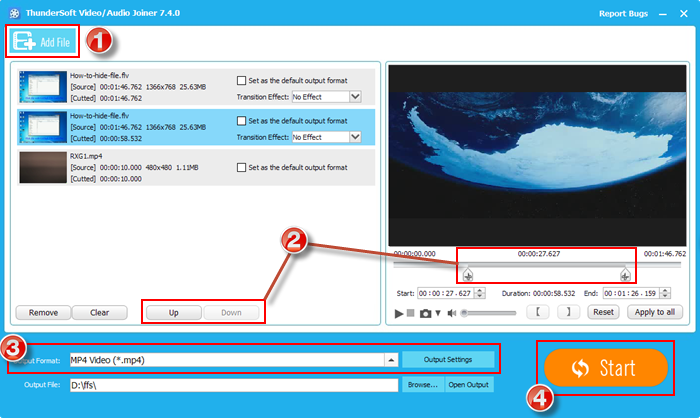Click the Output Settings button
This screenshot has width=700, height=418.
point(448,359)
